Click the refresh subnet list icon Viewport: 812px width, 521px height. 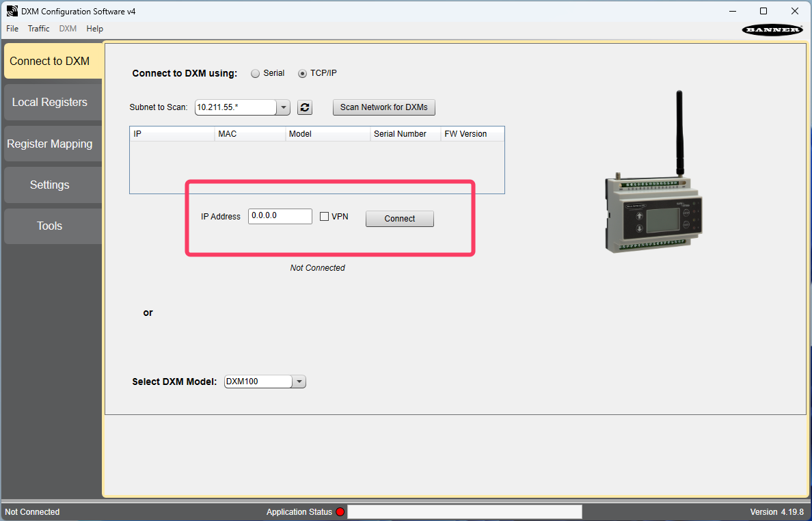(305, 107)
